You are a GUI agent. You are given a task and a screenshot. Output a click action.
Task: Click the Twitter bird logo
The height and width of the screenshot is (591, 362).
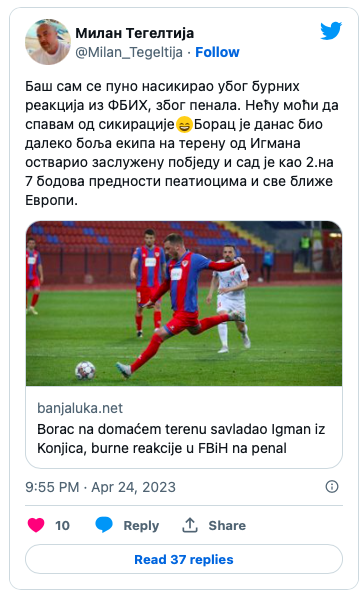(x=331, y=31)
